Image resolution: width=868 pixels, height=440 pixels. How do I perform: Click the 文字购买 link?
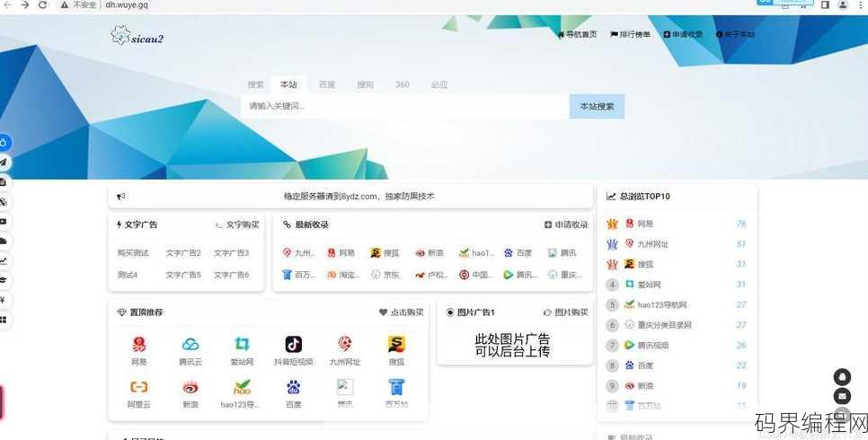tap(237, 224)
